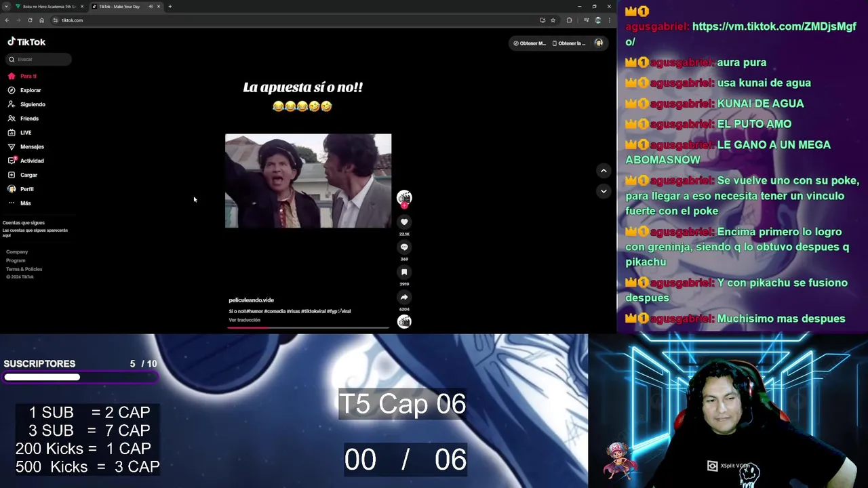Seek on the video progress bar
868x488 pixels.
point(309,327)
